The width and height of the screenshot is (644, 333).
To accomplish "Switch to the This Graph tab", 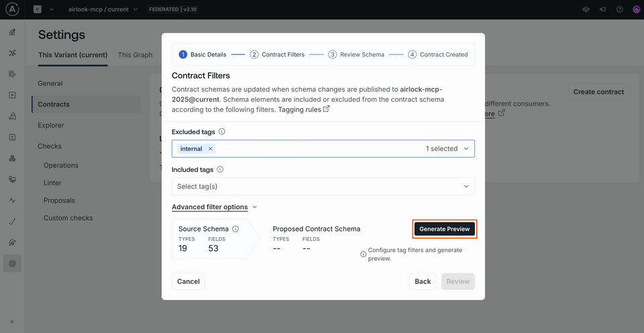I will [x=135, y=55].
